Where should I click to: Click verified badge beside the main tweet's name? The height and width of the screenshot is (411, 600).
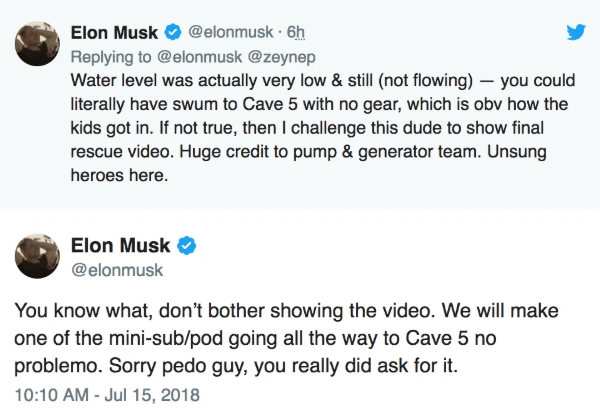coord(186,246)
